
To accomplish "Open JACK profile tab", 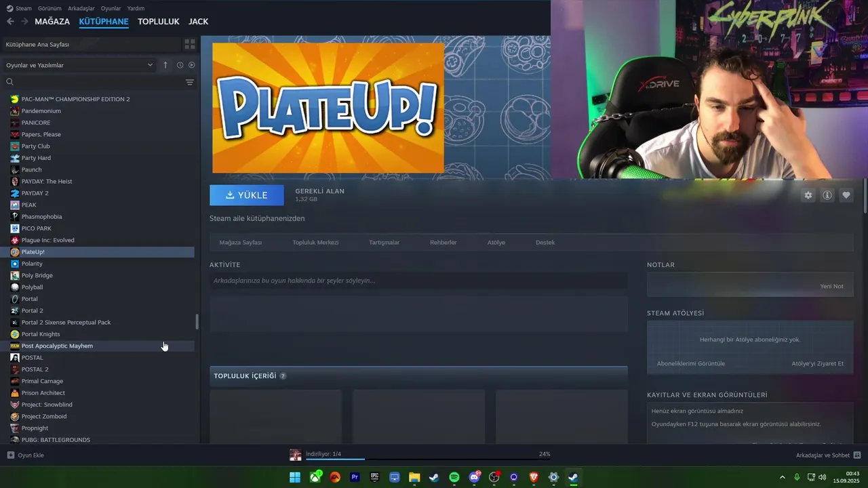I will click(x=198, y=22).
